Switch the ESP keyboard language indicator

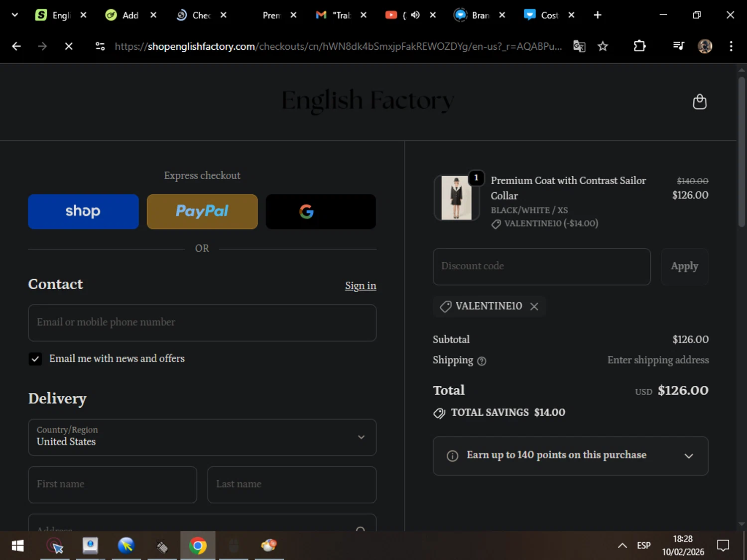coord(643,546)
